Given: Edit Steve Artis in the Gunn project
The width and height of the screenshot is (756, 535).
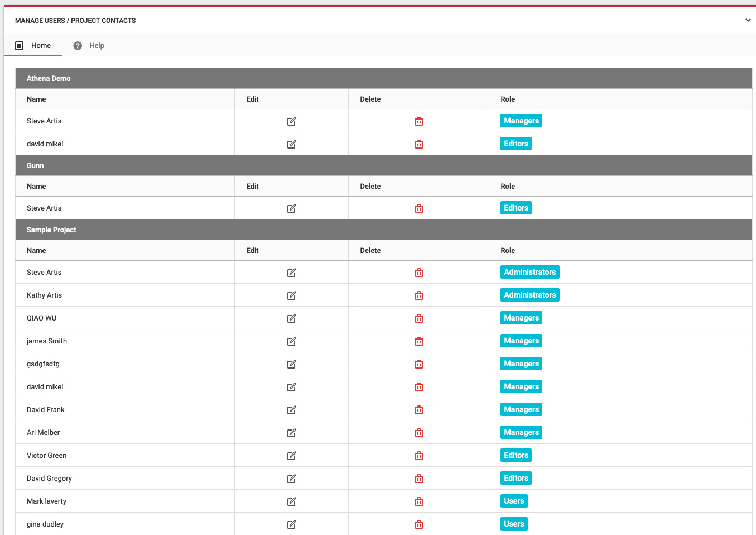Looking at the screenshot, I should tap(291, 208).
